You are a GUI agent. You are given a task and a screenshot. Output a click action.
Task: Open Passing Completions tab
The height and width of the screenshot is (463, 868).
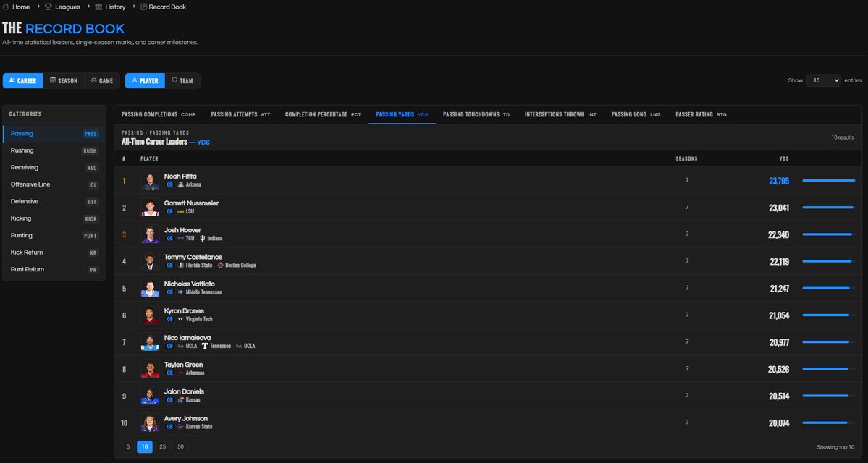pos(159,114)
